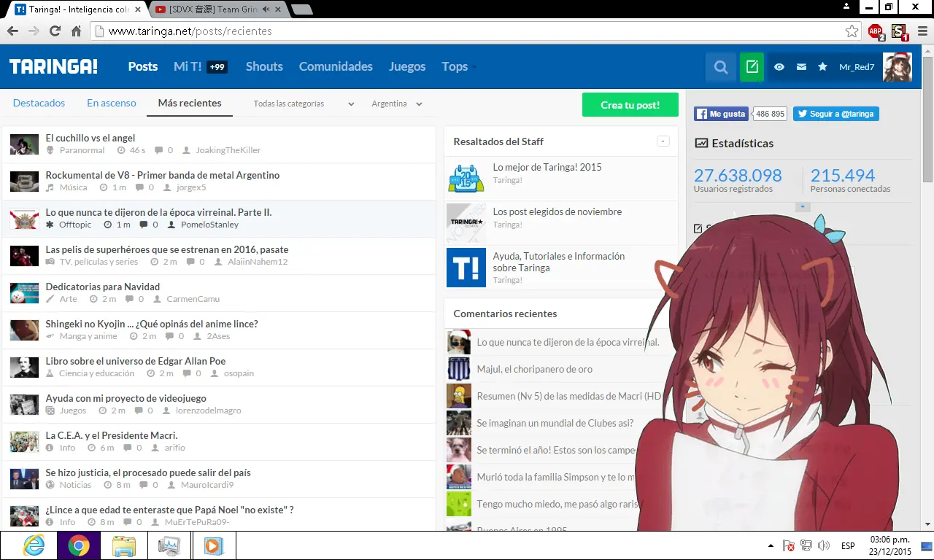The width and height of the screenshot is (934, 560).
Task: Open Rockumental de V8 post
Action: (x=163, y=175)
